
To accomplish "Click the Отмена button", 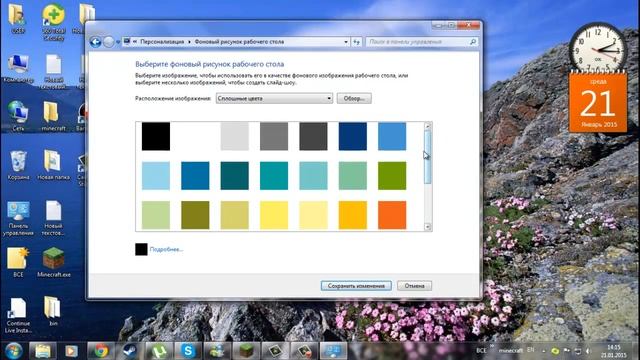I will (414, 286).
